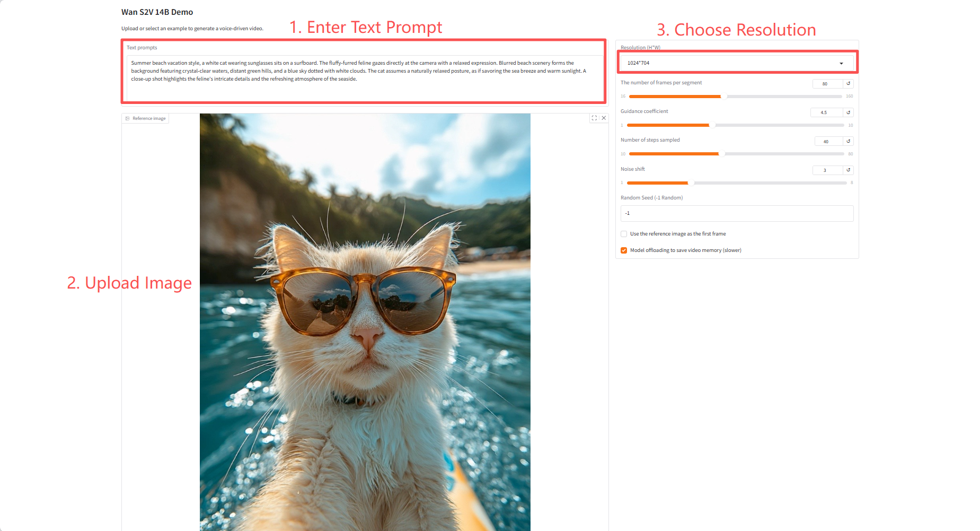The image size is (980, 531).
Task: Click the Noise shift slider track
Action: coord(737,183)
